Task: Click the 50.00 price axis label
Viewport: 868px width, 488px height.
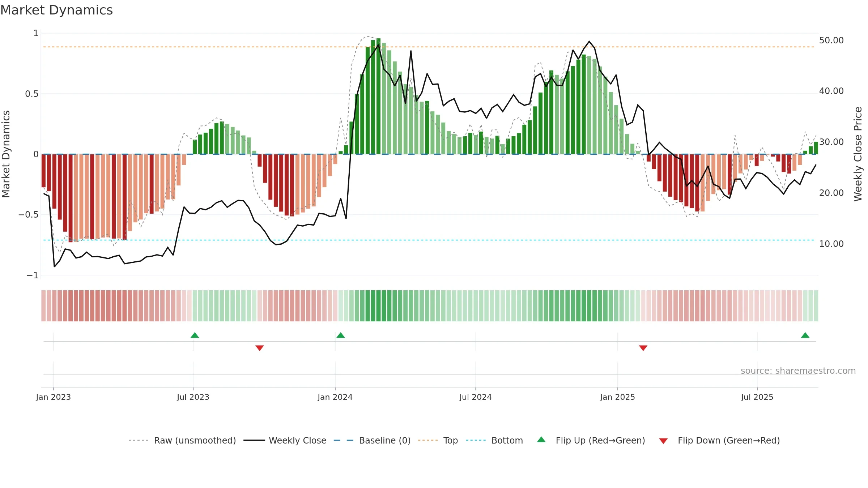Action: pos(831,40)
